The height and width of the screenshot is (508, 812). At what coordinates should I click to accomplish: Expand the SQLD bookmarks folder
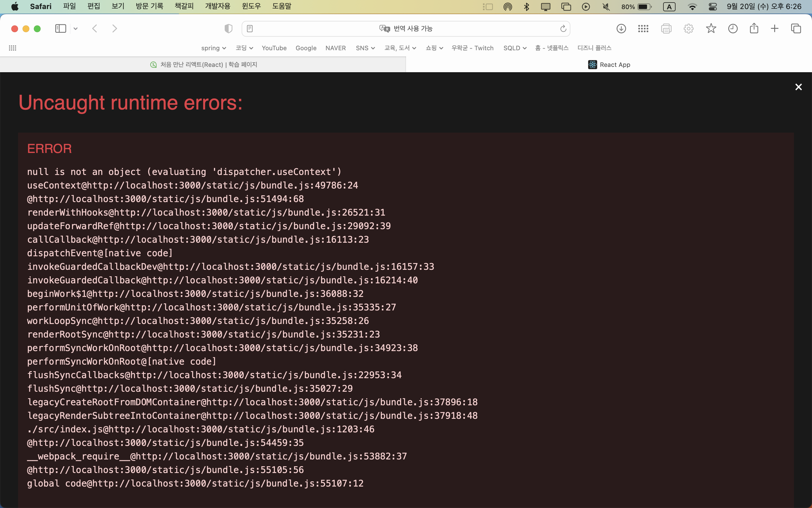point(515,48)
